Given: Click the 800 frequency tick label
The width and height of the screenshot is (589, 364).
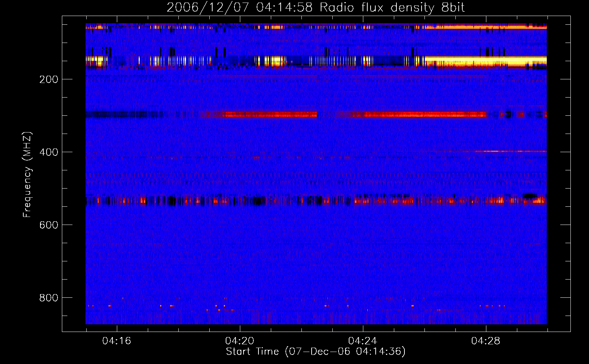Looking at the screenshot, I should click(49, 298).
